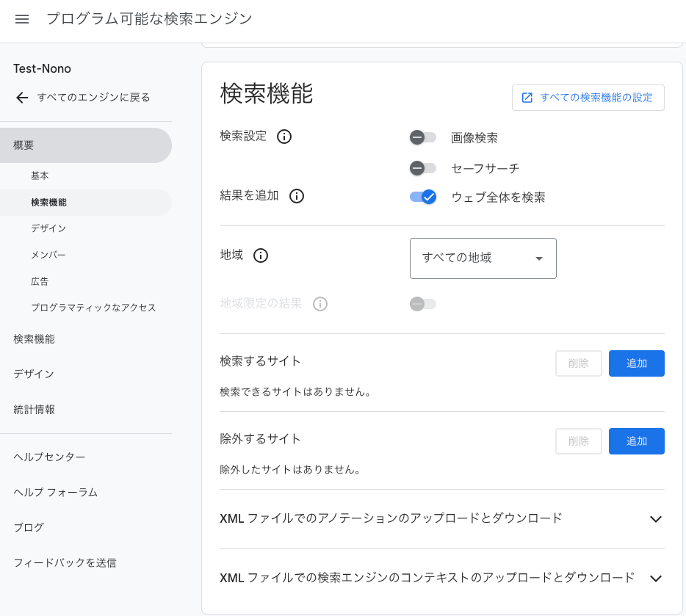Click info icon beside 地域
Viewport: 686px width, 616px height.
pyautogui.click(x=261, y=256)
